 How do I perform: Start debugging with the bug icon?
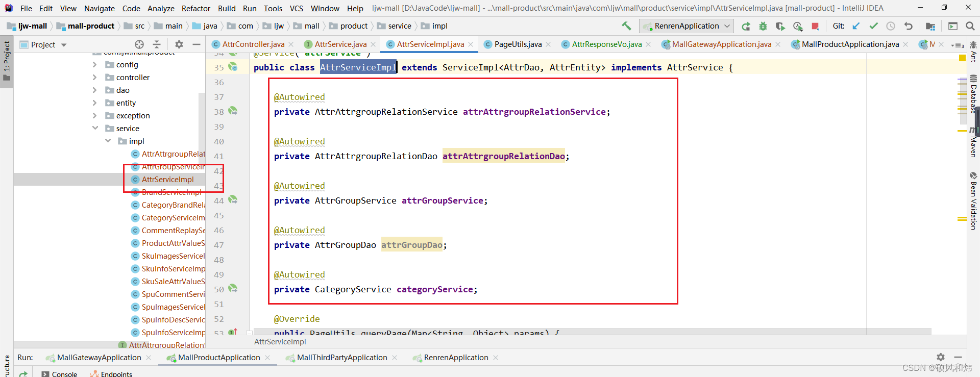[763, 26]
